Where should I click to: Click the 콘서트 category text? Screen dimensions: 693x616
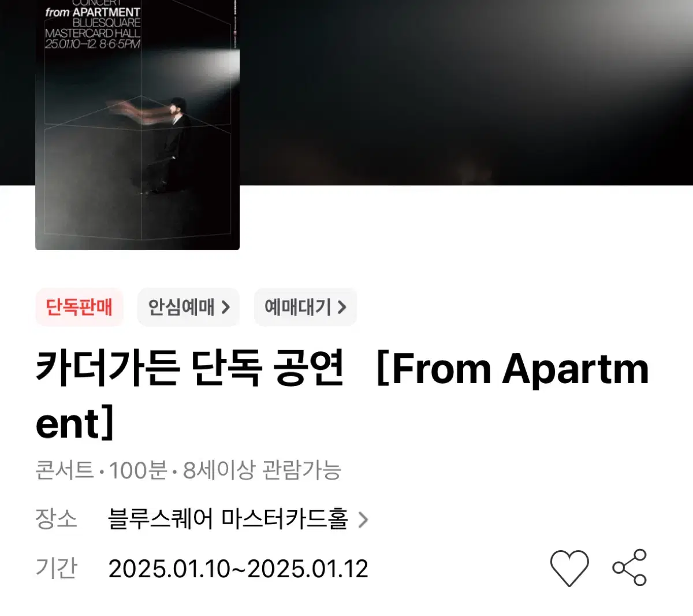pos(64,470)
